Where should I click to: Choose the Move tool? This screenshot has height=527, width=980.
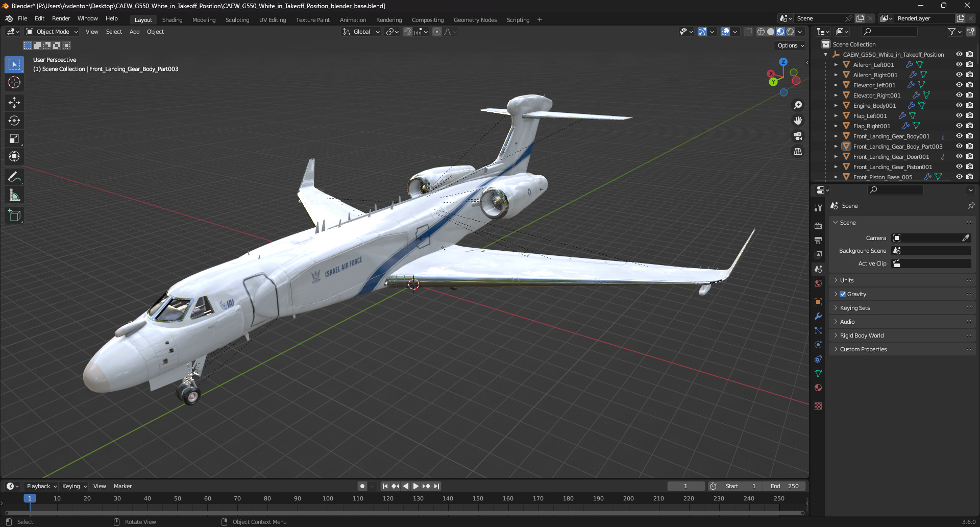14,103
